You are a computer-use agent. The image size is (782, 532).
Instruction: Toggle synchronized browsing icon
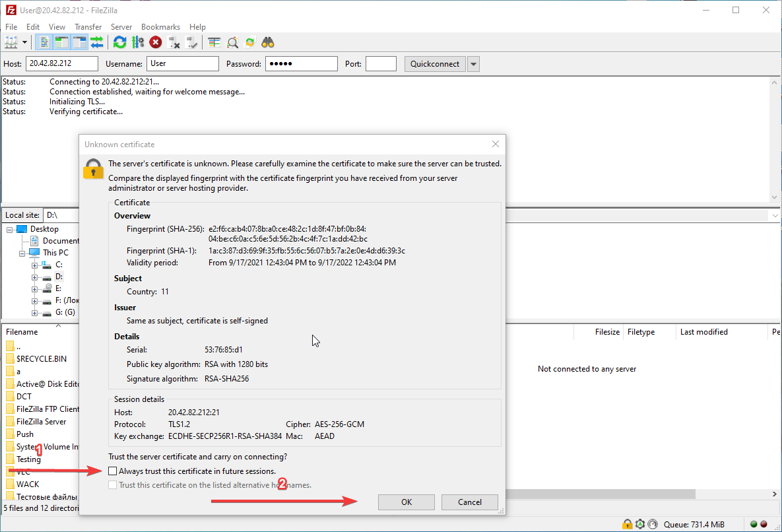coord(250,42)
